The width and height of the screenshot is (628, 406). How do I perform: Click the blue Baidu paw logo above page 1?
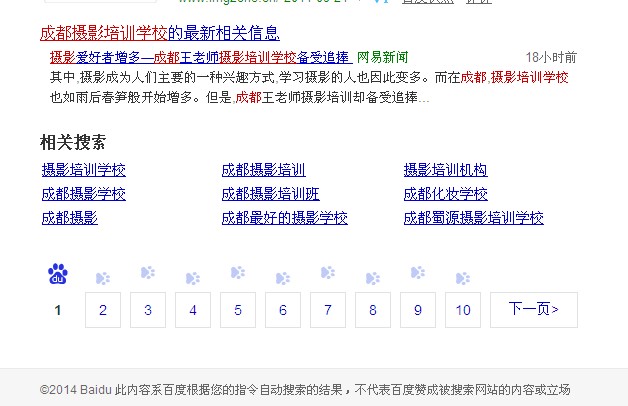point(58,274)
